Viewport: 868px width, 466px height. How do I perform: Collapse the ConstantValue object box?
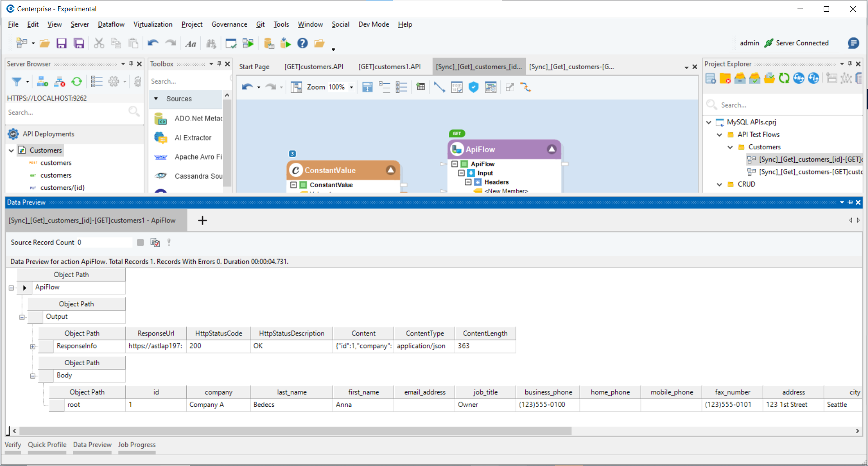[391, 170]
